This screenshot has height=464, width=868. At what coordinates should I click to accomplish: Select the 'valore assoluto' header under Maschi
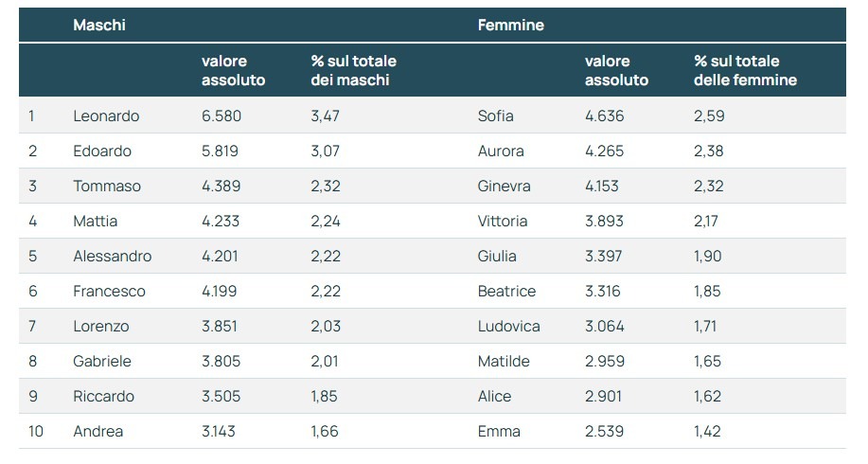(x=233, y=71)
